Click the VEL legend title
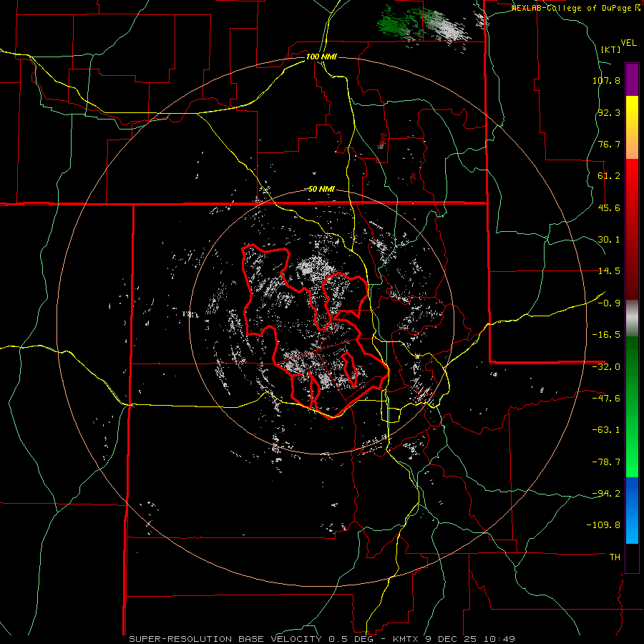The image size is (644, 644). click(x=628, y=43)
